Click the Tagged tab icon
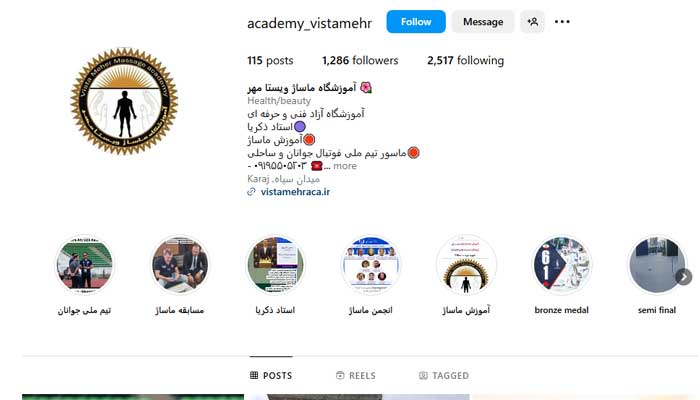The height and width of the screenshot is (400, 700). click(x=423, y=375)
